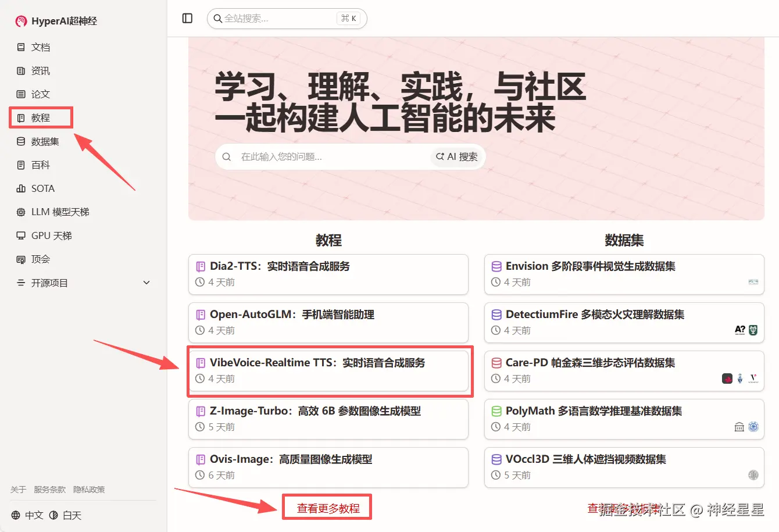Click the globe language icon
Viewport: 779px width, 532px height.
pos(16,515)
